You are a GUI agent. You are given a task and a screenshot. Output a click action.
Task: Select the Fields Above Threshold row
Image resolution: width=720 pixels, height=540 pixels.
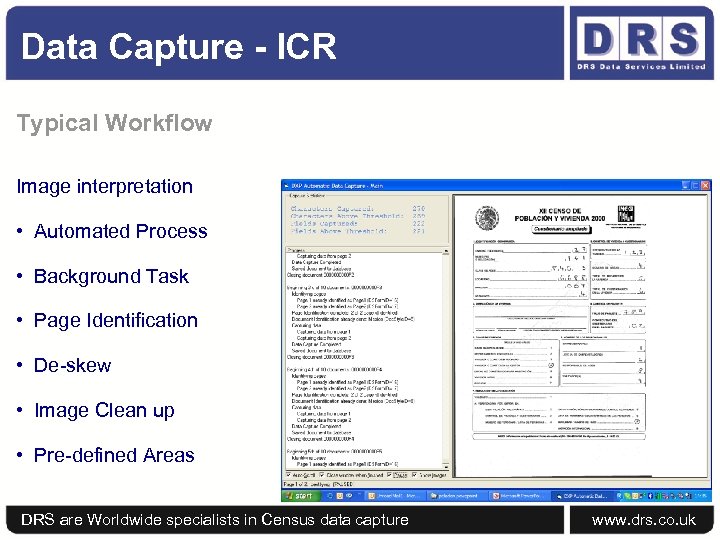[x=358, y=231]
